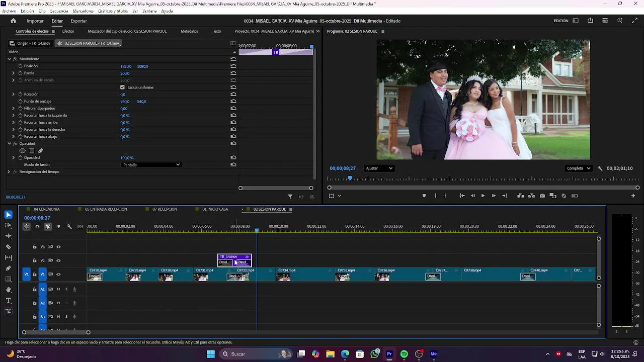644x362 pixels.
Task: Go to Out point in Program monitor
Action: pos(504,196)
